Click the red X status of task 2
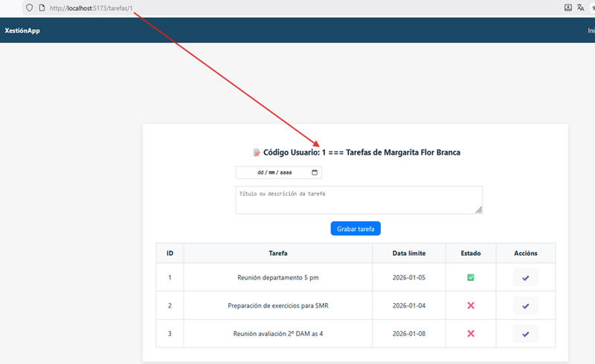Viewport: 595px width, 364px height. coord(471,305)
